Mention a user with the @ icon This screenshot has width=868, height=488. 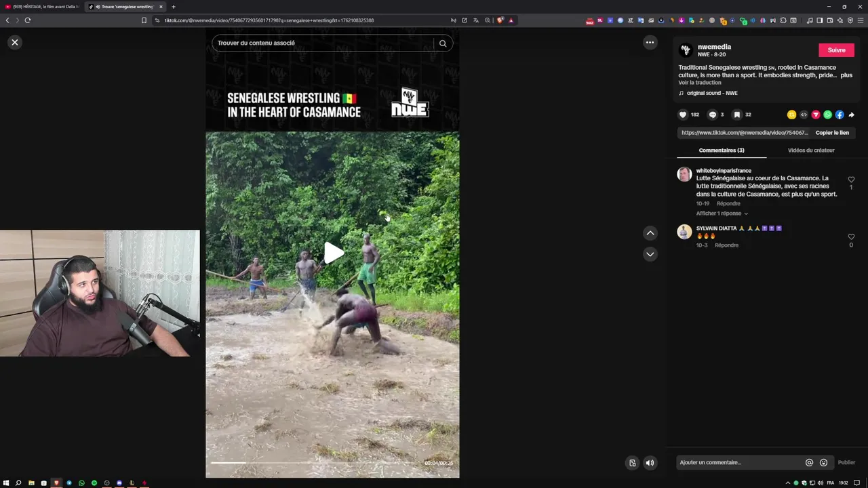coord(809,462)
